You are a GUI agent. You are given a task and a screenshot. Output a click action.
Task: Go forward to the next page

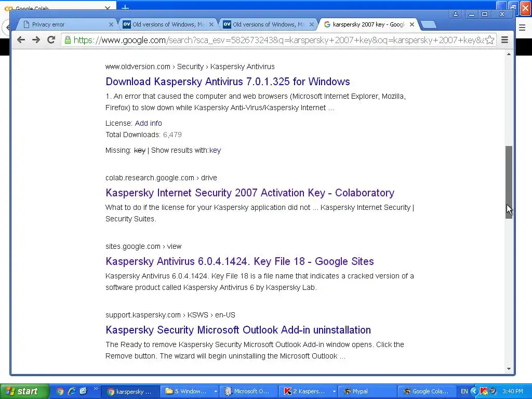coord(36,40)
